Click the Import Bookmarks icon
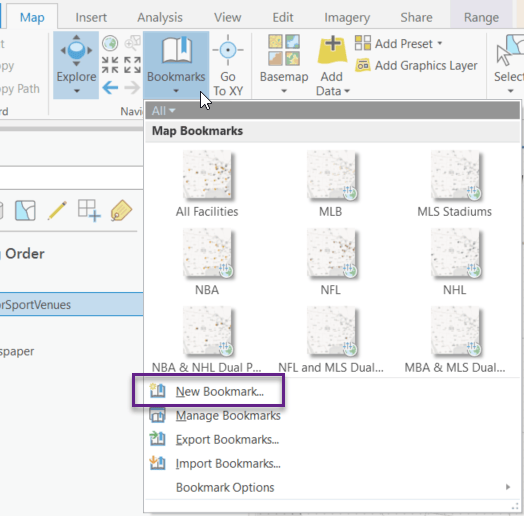 [157, 463]
